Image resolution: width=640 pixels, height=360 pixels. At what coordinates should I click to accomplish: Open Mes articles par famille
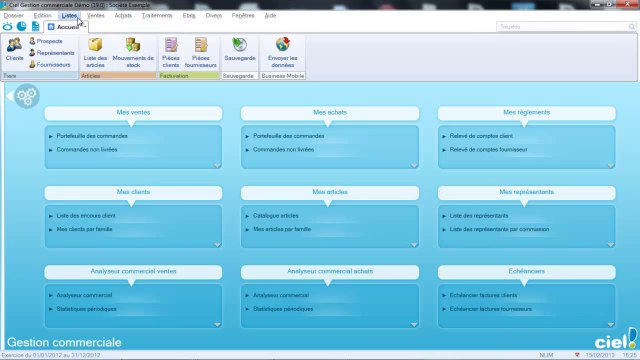(282, 229)
